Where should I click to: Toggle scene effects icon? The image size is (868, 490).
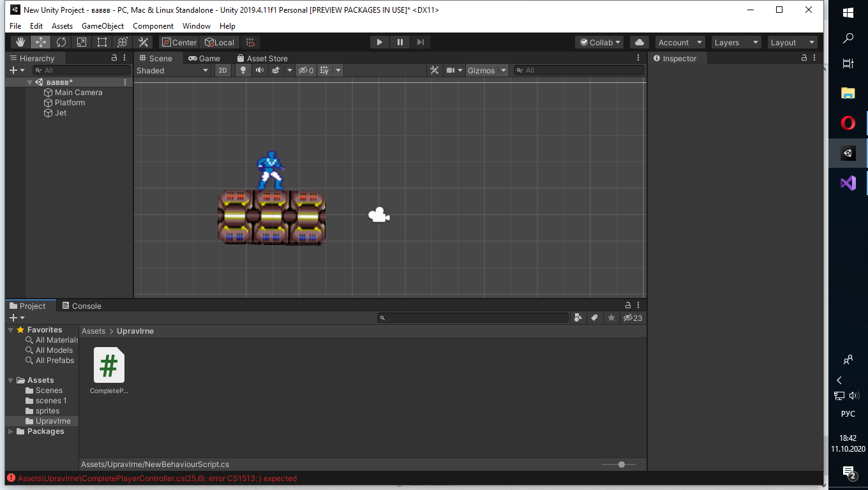click(276, 70)
